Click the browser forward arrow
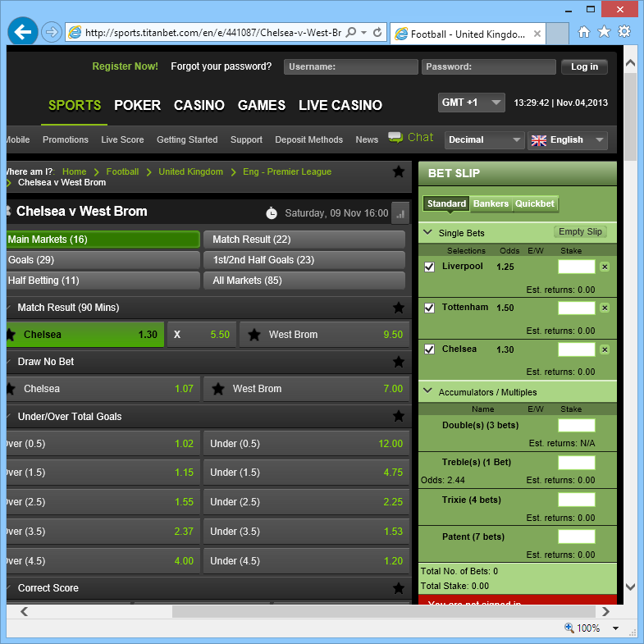Viewport: 644px width, 644px height. point(52,32)
